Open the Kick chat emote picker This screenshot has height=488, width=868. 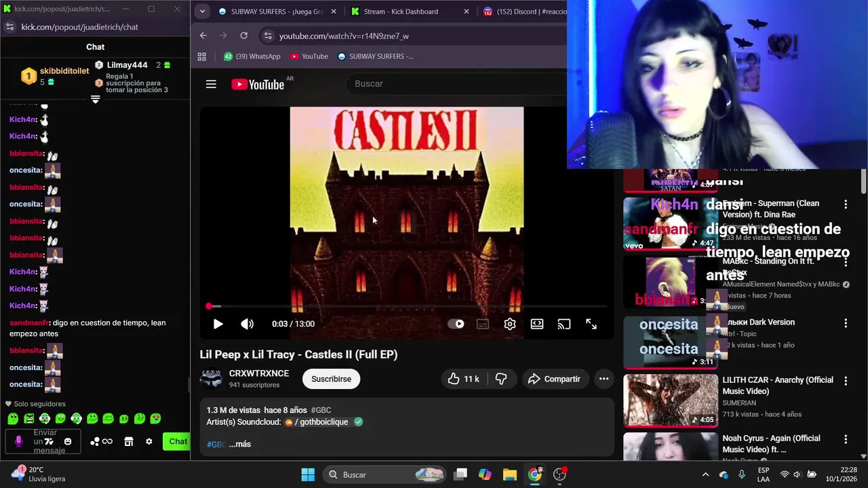67,442
